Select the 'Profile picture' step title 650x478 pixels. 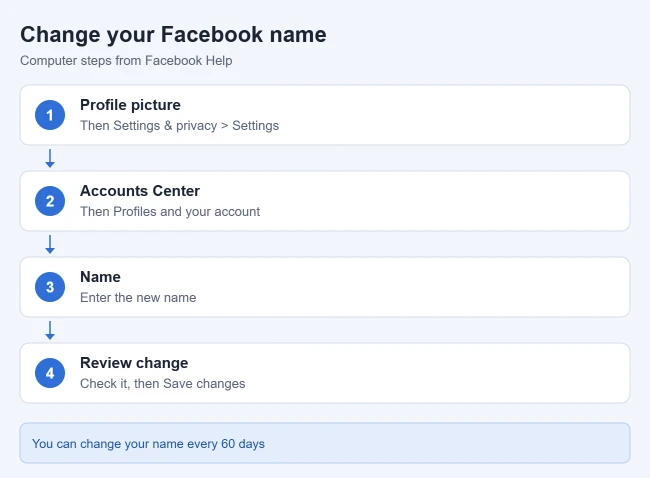[x=130, y=105]
